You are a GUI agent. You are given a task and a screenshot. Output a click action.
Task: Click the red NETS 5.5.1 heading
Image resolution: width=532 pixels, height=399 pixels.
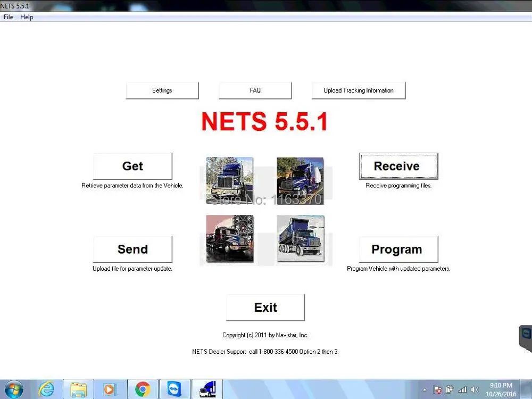pos(264,121)
